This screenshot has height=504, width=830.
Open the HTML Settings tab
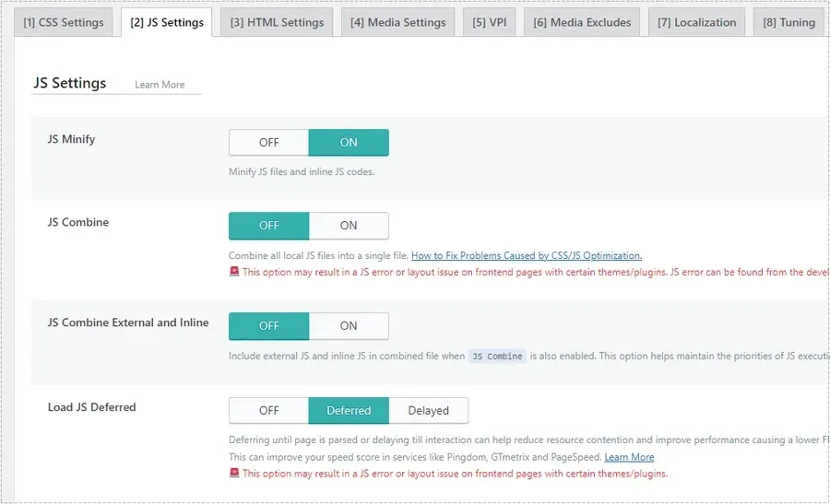tap(277, 22)
